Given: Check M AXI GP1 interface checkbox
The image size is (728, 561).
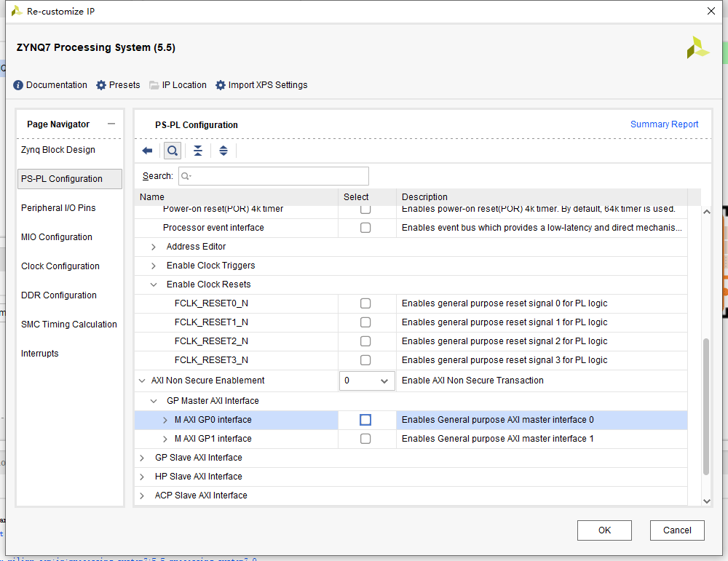Looking at the screenshot, I should click(x=365, y=439).
